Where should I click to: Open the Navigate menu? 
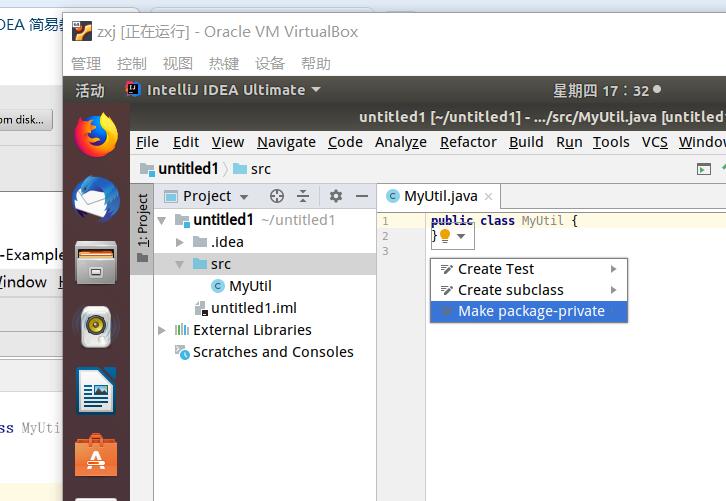pyautogui.click(x=286, y=143)
